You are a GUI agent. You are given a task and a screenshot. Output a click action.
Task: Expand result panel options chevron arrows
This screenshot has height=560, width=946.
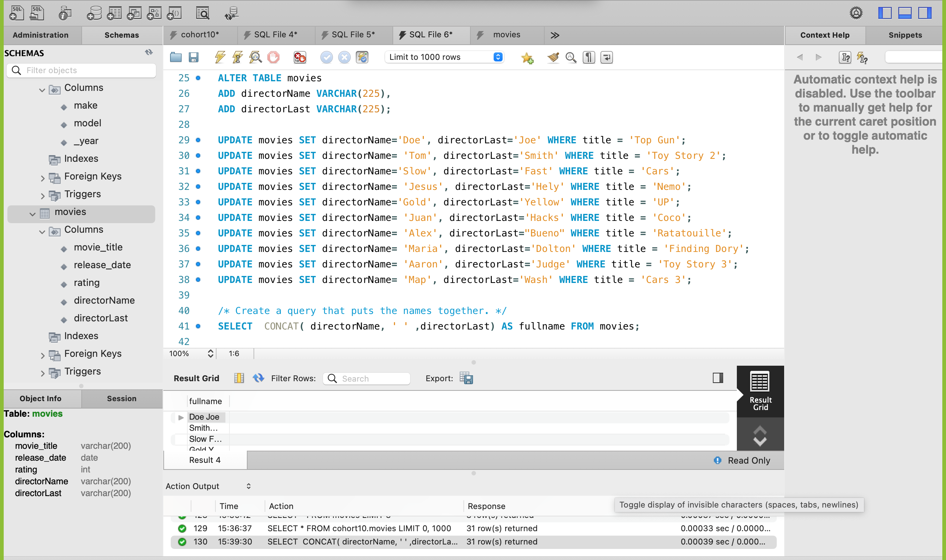(x=760, y=436)
